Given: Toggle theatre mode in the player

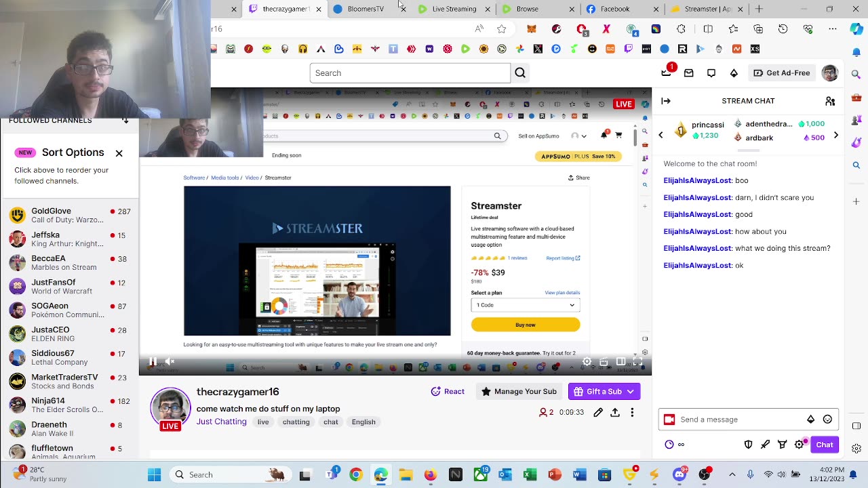Looking at the screenshot, I should coord(620,362).
